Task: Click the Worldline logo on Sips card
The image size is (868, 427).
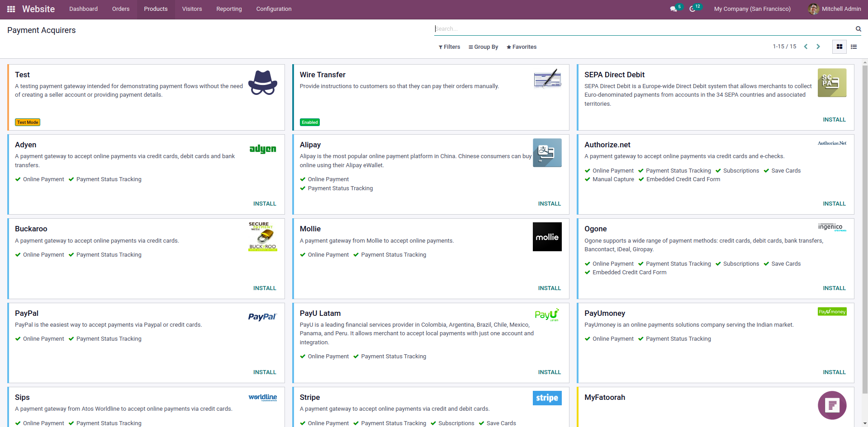Action: click(263, 397)
